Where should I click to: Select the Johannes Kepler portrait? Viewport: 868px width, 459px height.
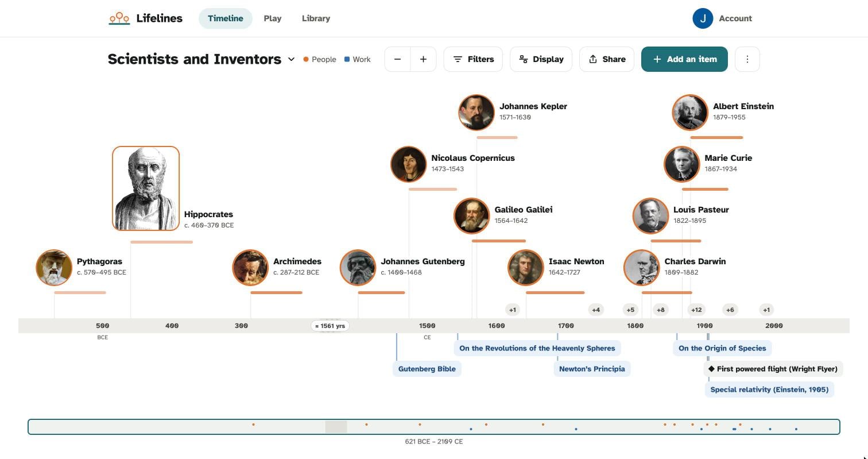(x=476, y=112)
